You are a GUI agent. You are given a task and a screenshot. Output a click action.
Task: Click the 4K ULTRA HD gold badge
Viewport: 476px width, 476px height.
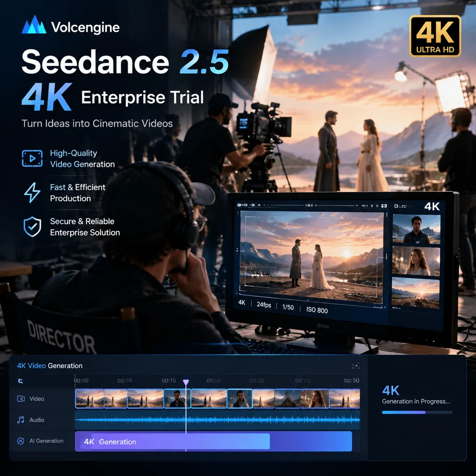[x=435, y=36]
